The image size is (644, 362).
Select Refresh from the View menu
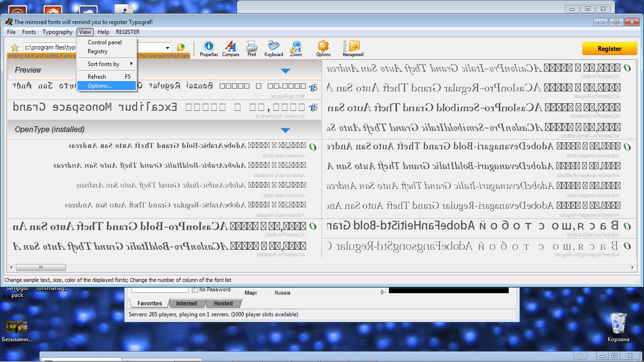97,76
